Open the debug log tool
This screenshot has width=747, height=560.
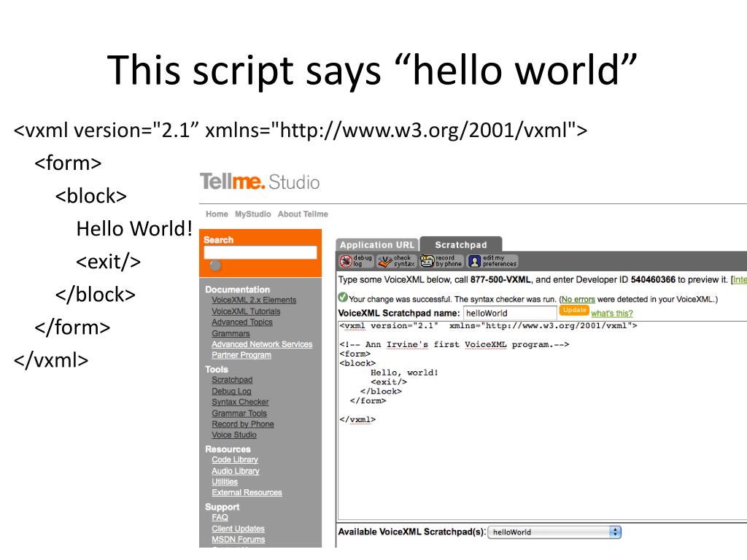point(356,261)
